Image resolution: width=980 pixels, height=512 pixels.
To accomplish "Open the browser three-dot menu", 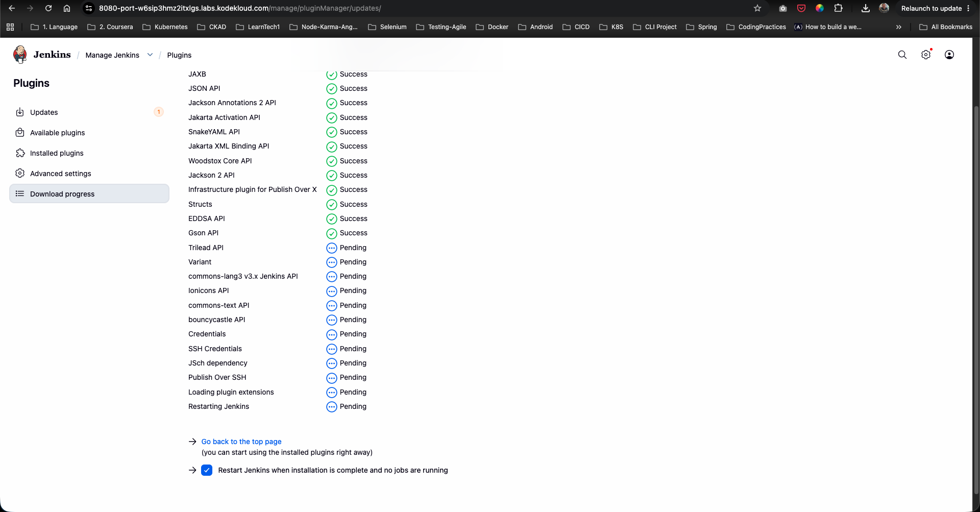I will click(968, 8).
